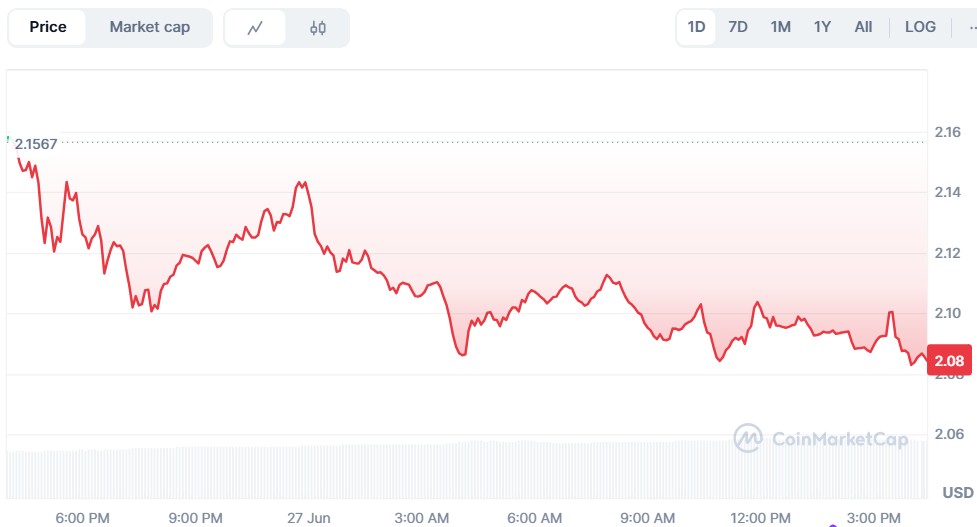Click the 6:00 AM time axis label
977x527 pixels.
coord(535,517)
